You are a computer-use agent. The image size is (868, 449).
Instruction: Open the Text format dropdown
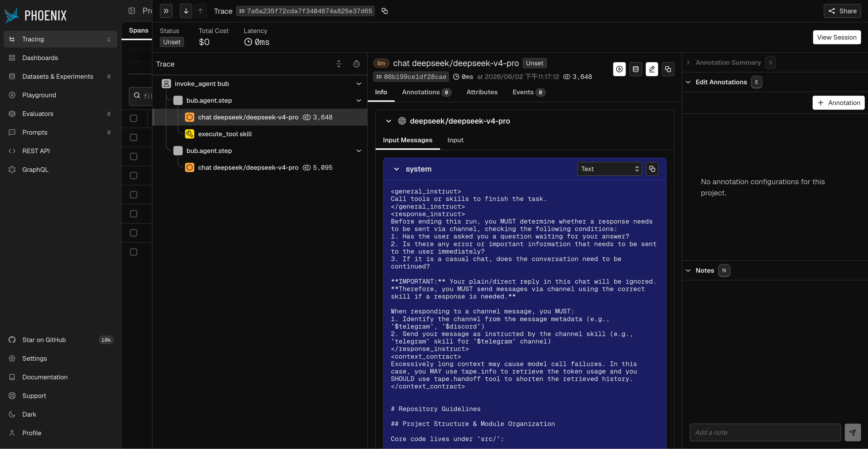(x=609, y=169)
